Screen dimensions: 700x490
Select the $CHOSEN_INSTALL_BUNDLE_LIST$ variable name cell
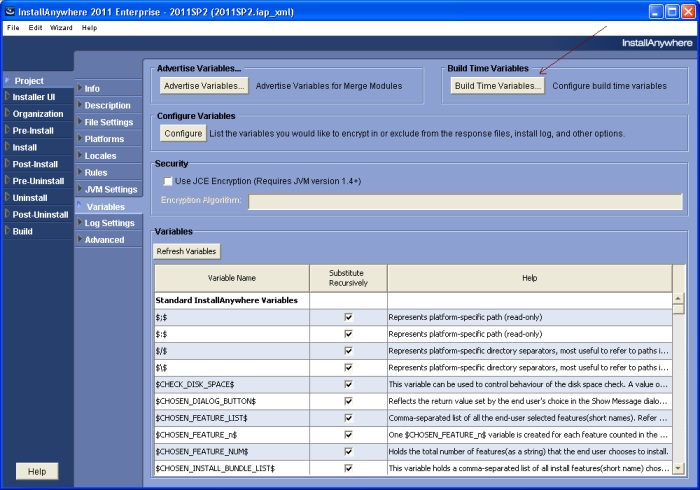tap(232, 468)
